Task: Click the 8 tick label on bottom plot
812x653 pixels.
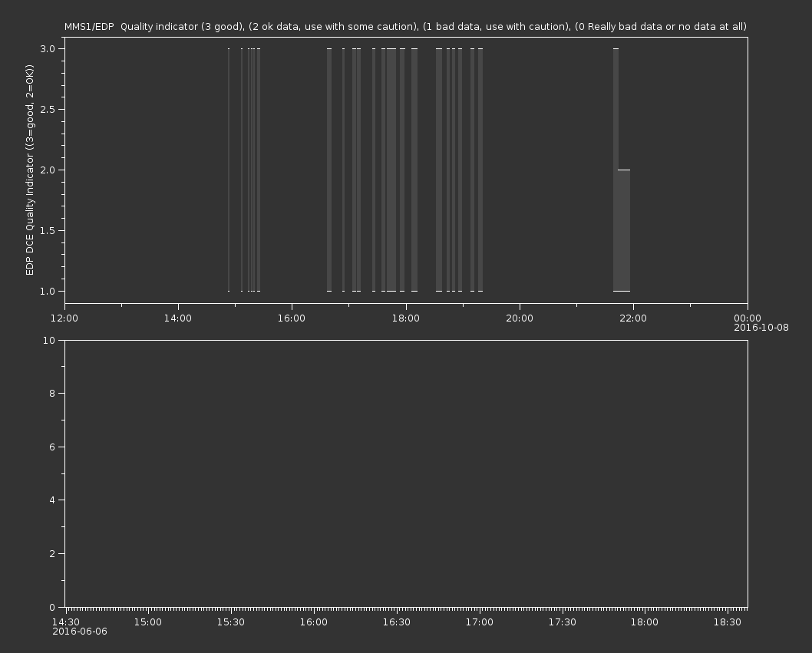Action: tap(52, 394)
